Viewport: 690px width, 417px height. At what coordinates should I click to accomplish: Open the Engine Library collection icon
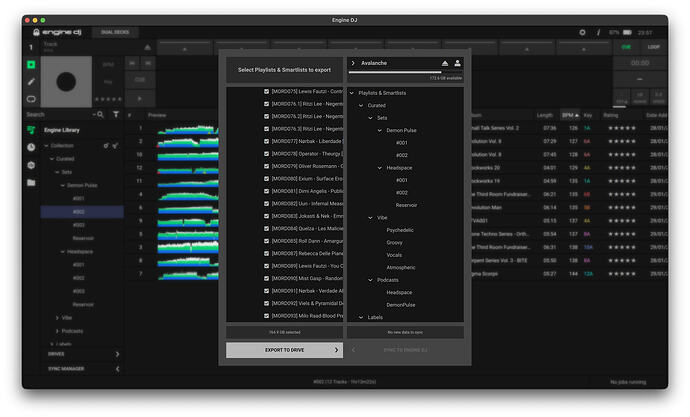click(x=31, y=130)
